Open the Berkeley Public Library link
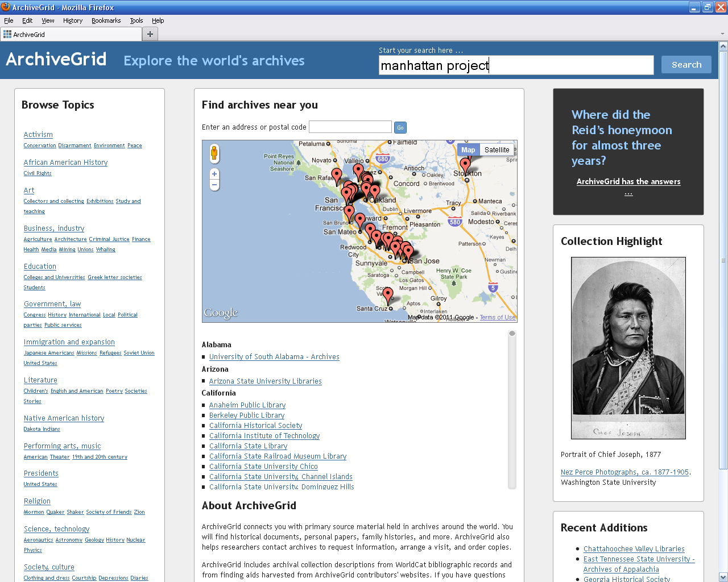 coord(247,415)
